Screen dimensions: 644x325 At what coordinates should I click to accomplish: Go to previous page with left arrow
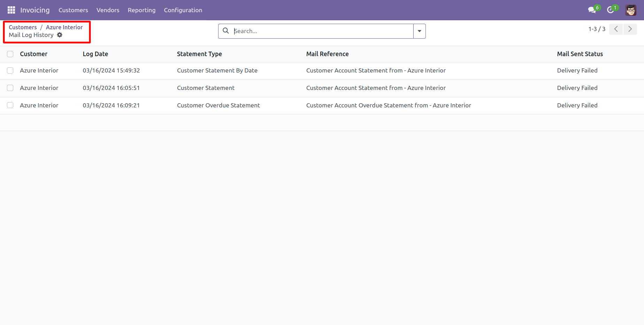tap(616, 29)
